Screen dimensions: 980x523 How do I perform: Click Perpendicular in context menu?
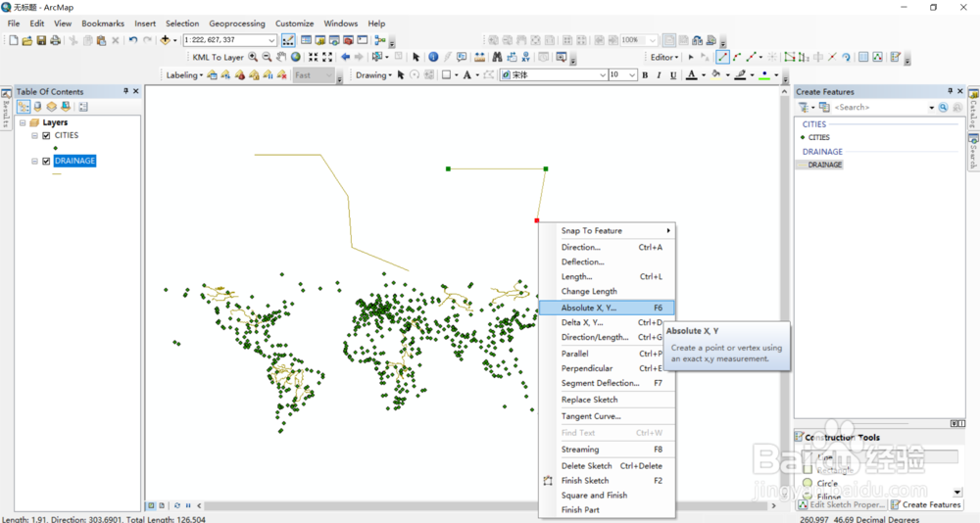(607, 368)
